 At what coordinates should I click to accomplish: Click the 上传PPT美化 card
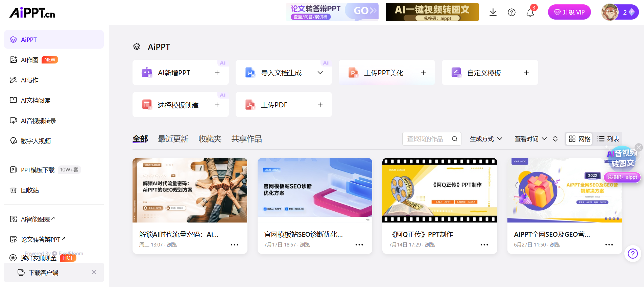387,73
